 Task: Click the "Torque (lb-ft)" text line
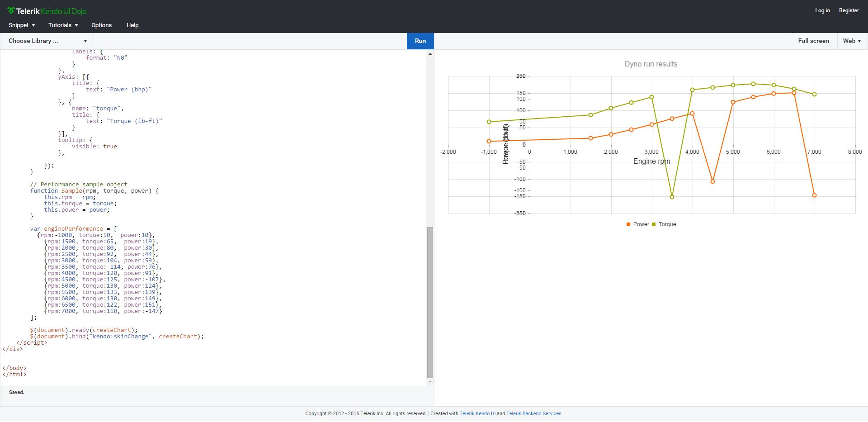click(x=124, y=121)
